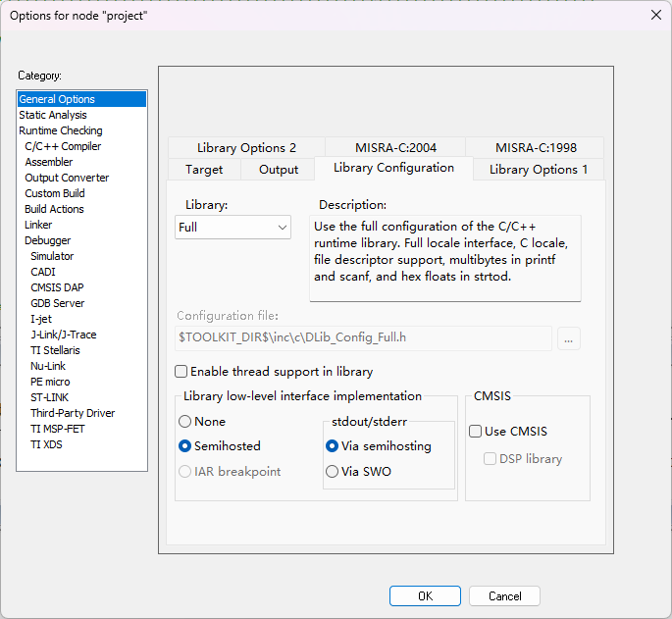The height and width of the screenshot is (619, 672).
Task: Open the Library dropdown menu
Action: coord(233,227)
